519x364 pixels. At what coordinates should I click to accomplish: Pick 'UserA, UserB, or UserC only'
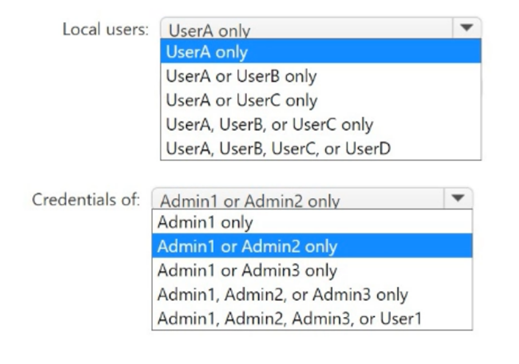tap(321, 124)
